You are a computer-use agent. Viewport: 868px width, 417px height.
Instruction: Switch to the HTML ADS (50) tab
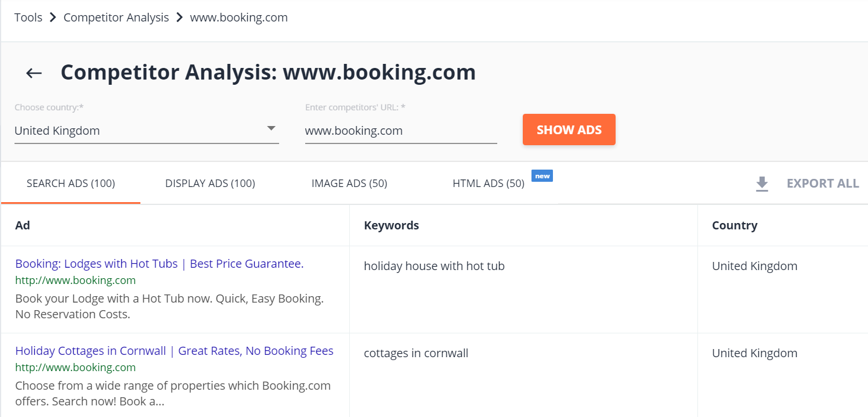[x=489, y=184]
